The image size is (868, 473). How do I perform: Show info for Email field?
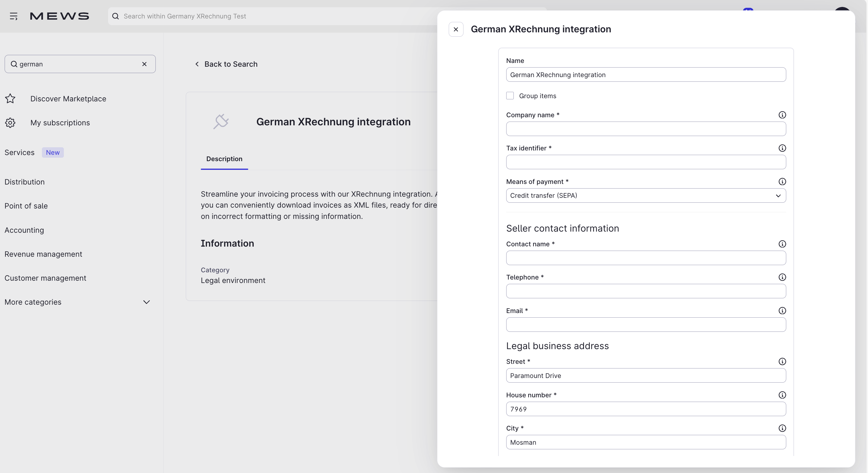[782, 311]
